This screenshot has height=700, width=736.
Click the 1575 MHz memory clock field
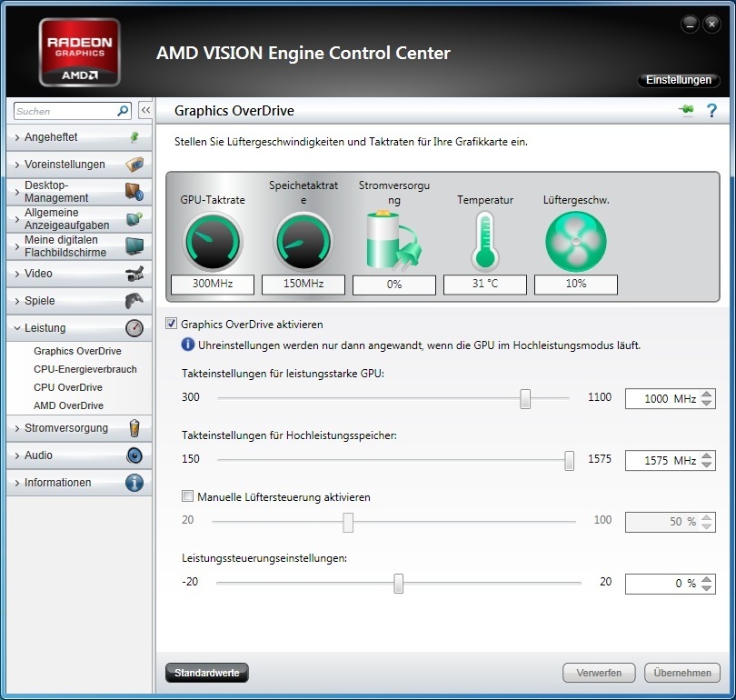pyautogui.click(x=670, y=461)
